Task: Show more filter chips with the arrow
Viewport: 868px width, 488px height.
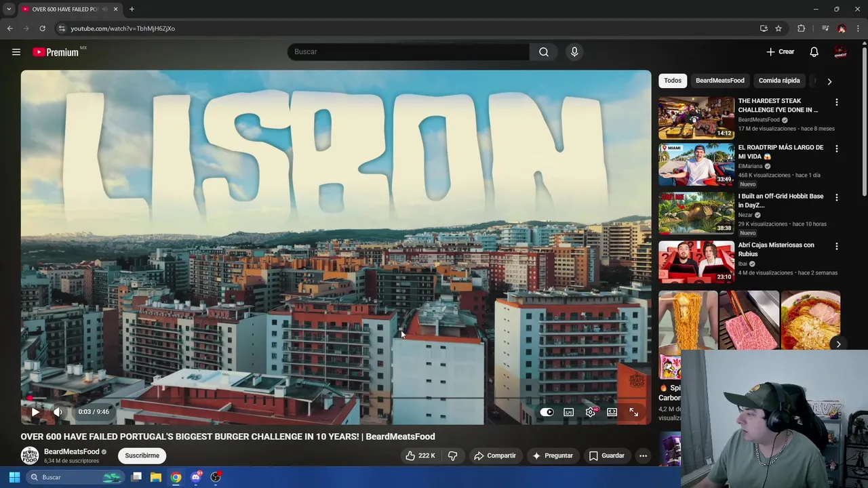Action: (829, 81)
